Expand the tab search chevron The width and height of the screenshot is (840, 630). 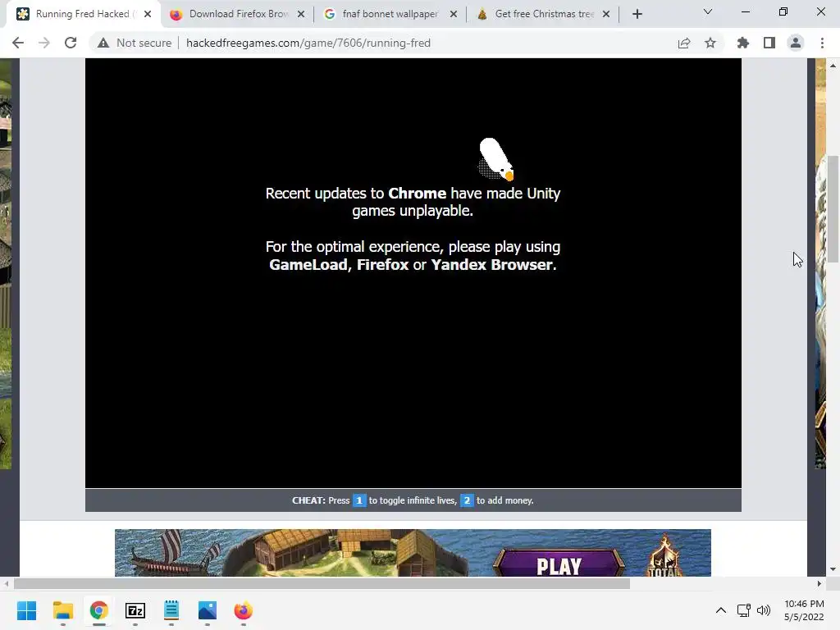coord(708,11)
